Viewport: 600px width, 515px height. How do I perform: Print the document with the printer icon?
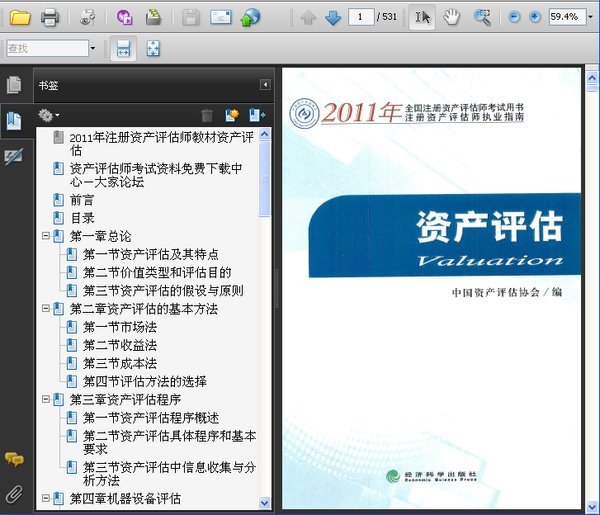pyautogui.click(x=50, y=17)
